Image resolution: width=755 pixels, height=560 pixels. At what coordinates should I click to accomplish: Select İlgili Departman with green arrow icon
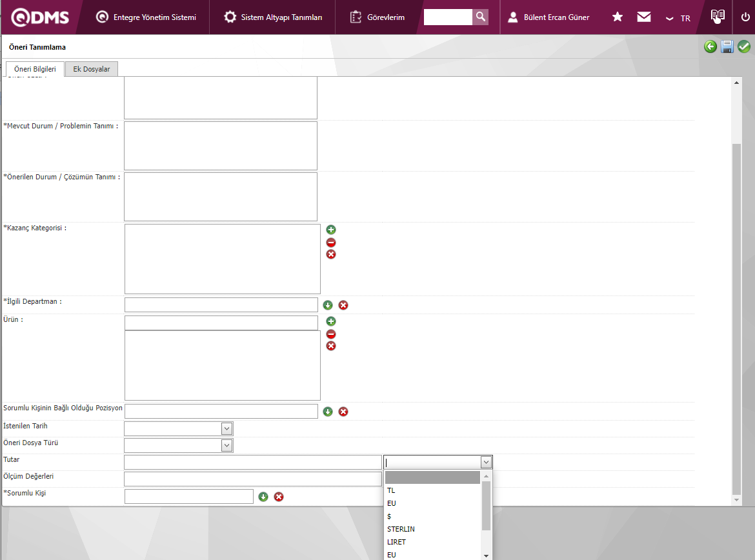click(x=328, y=305)
